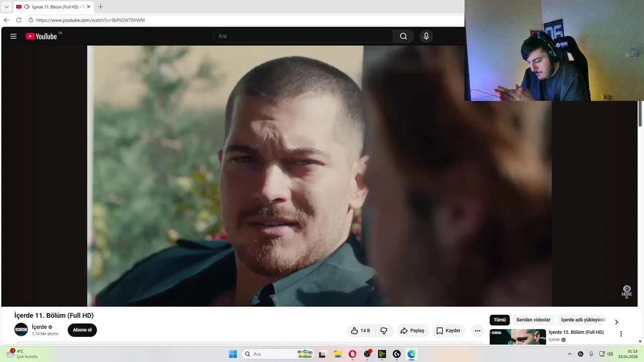View site info lock icon in address bar
This screenshot has height=362, width=644.
pos(31,20)
